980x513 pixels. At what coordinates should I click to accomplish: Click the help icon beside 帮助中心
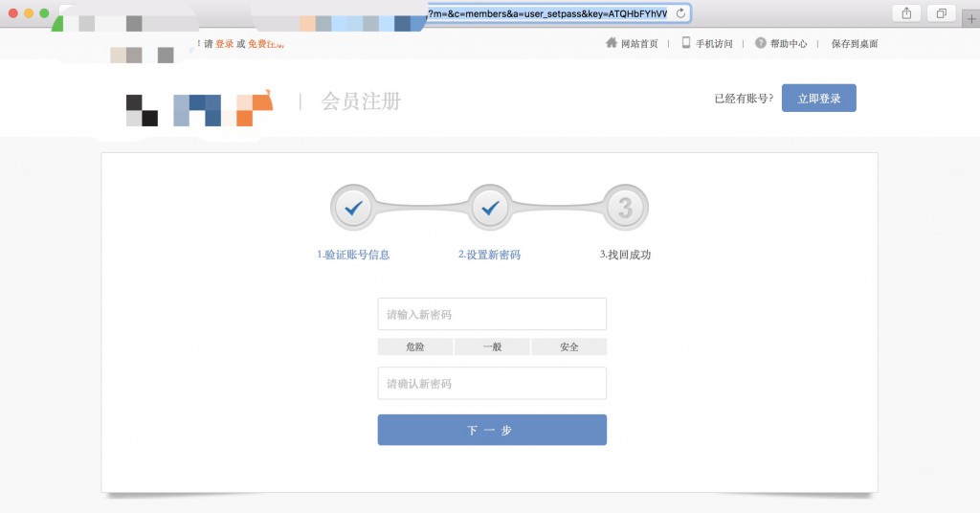(761, 43)
